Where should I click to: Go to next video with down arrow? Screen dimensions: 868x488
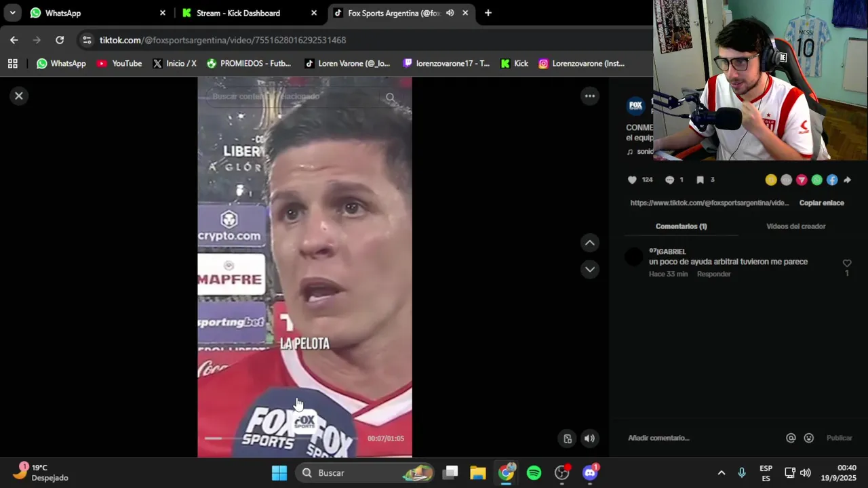click(x=590, y=269)
